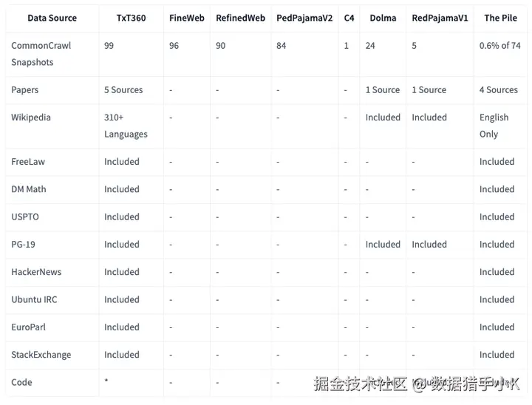Image resolution: width=532 pixels, height=405 pixels.
Task: Select The Pile column header
Action: tap(500, 18)
